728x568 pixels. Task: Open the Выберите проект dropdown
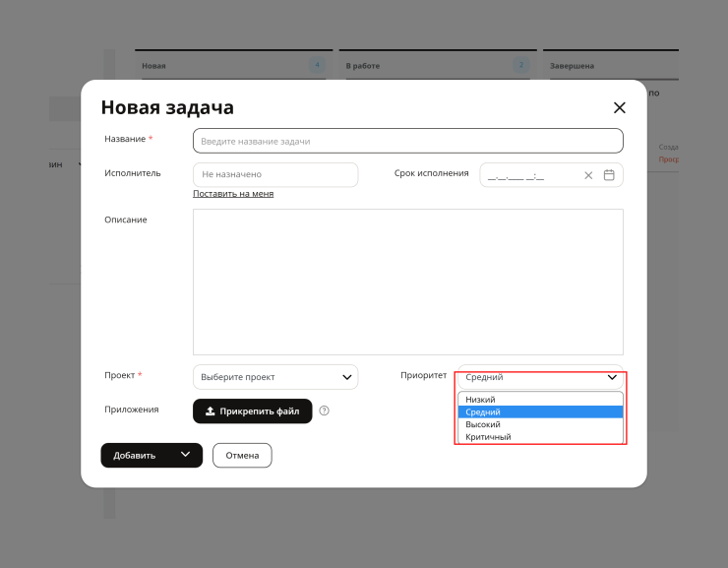[275, 377]
